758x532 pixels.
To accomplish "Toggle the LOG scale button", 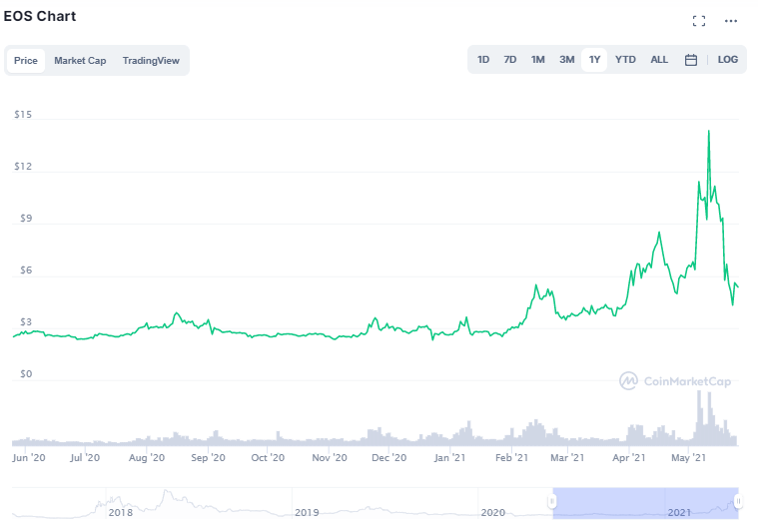I will click(x=728, y=60).
